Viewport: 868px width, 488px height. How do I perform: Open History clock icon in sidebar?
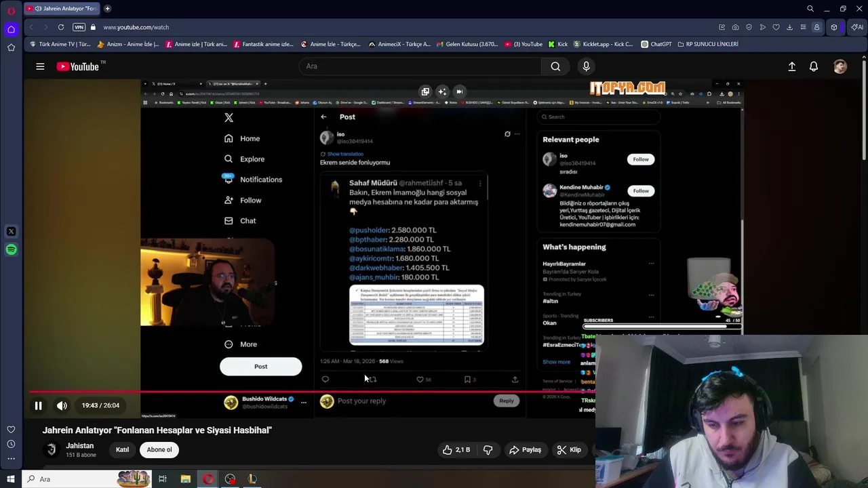pyautogui.click(x=11, y=445)
